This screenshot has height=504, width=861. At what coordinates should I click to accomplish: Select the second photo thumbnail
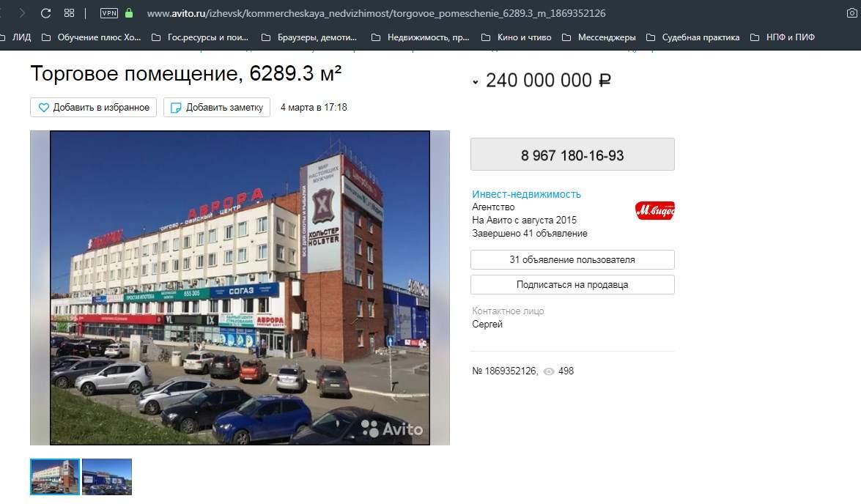(107, 477)
